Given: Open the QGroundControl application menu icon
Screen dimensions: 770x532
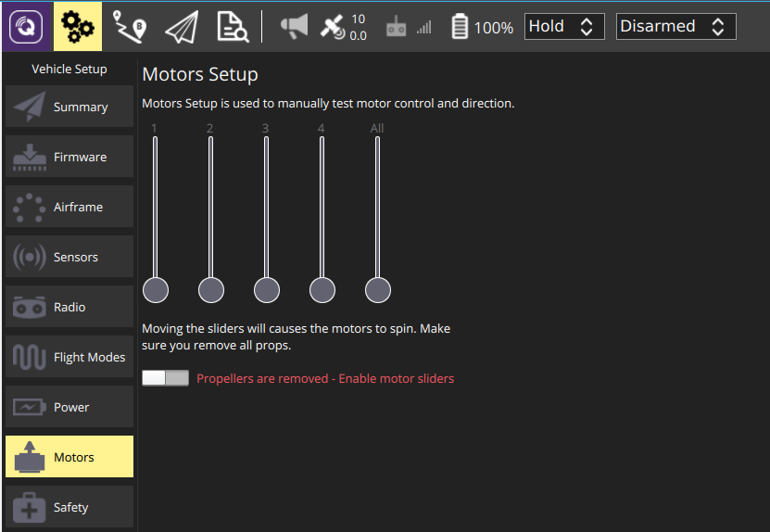Looking at the screenshot, I should coord(26,27).
